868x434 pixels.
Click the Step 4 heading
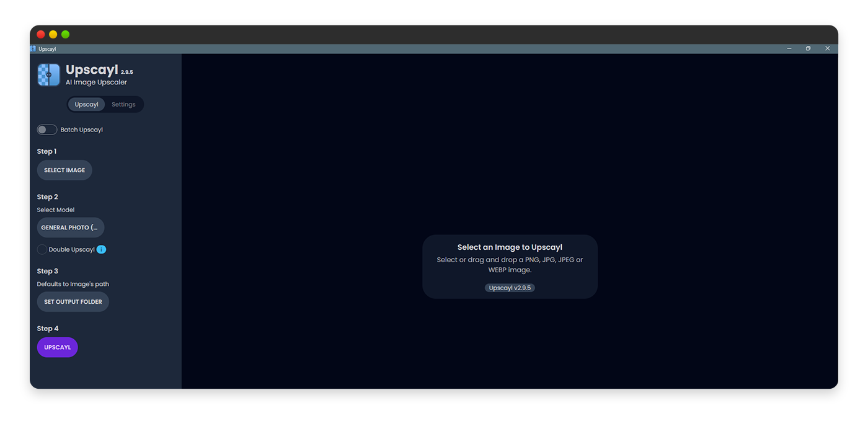coord(48,329)
